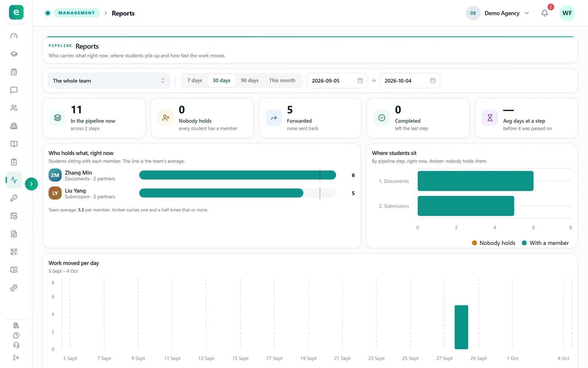This screenshot has height=368, width=588.
Task: Click the 28 Sept... 27 Sept axis label
Action: pyautogui.click(x=444, y=358)
